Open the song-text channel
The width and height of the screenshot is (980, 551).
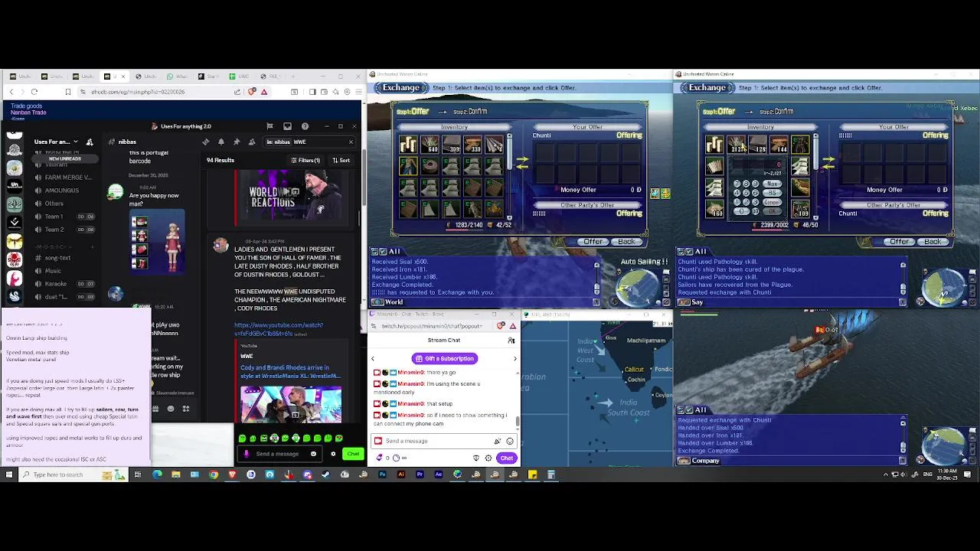65,258
